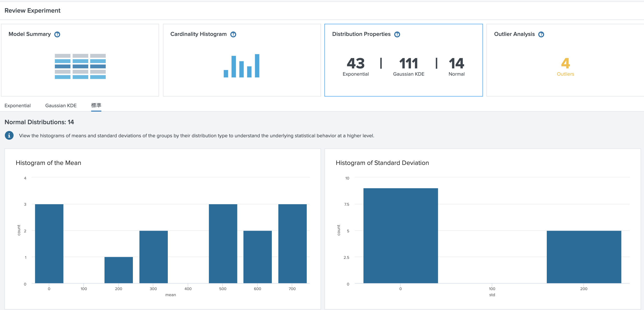
Task: Click the Cardinality Histogram help icon
Action: (233, 34)
